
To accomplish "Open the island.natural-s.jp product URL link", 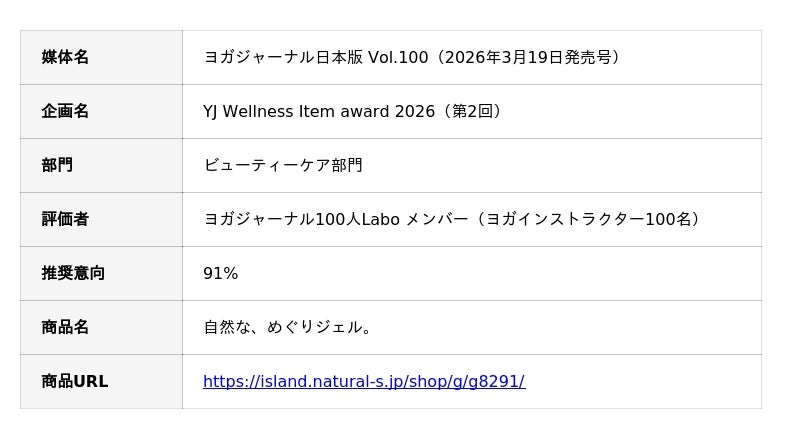I will pos(363,381).
